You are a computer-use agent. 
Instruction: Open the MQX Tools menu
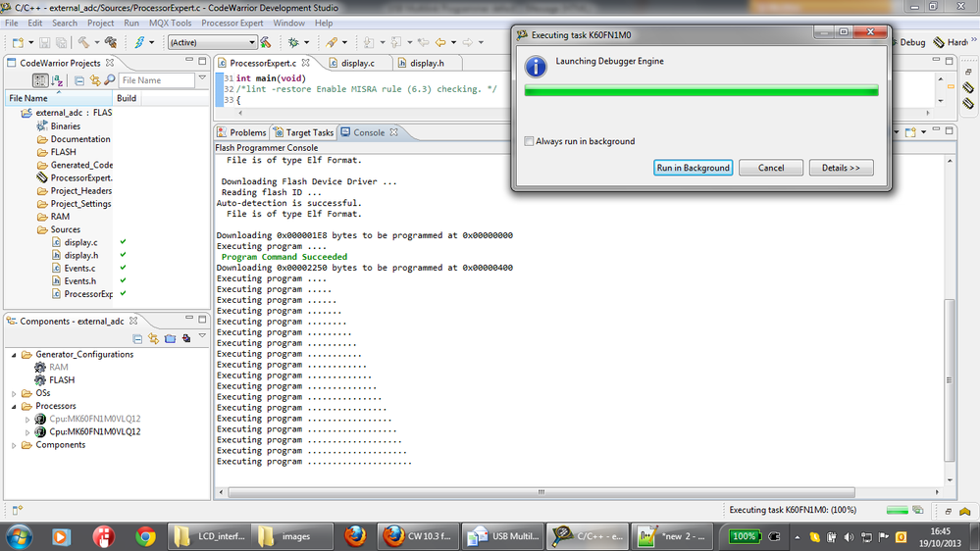coord(170,24)
